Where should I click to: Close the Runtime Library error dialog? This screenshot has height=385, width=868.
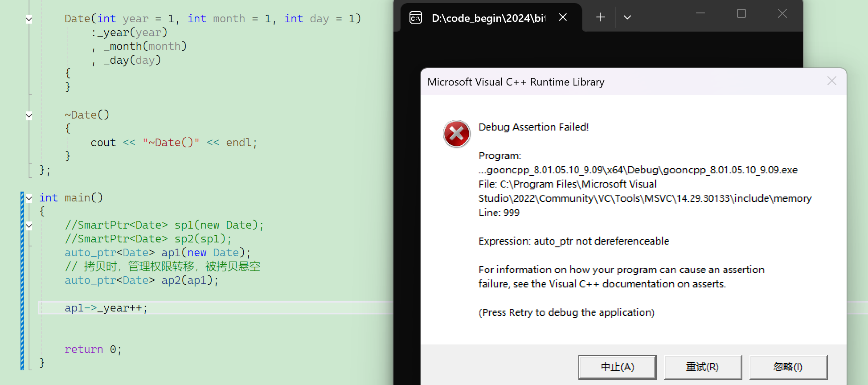831,81
